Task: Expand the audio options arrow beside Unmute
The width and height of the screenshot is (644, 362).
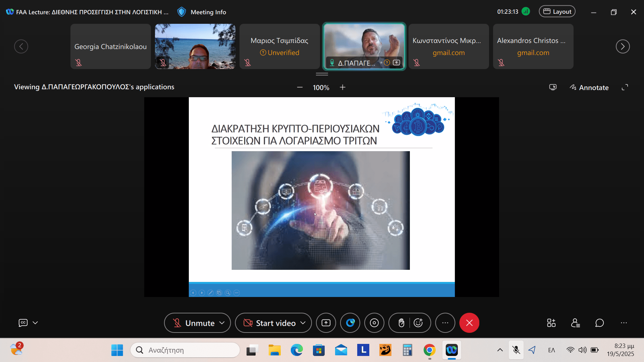Action: coord(222,323)
